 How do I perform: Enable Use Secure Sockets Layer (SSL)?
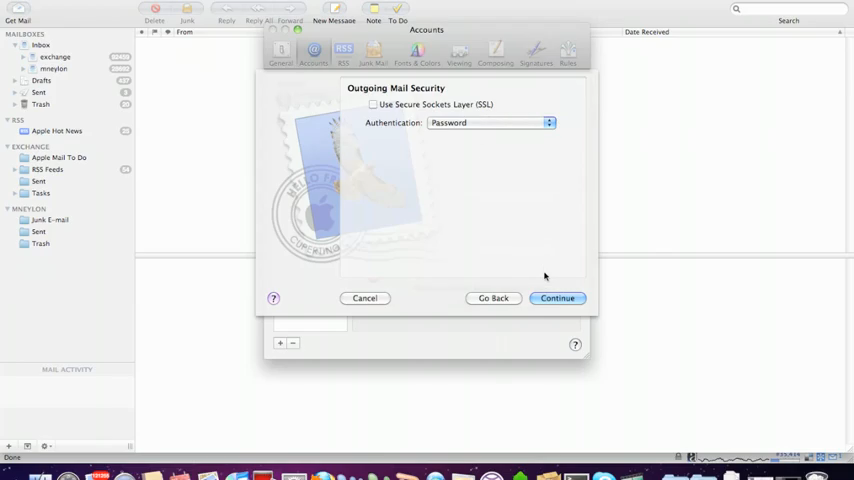[x=373, y=104]
